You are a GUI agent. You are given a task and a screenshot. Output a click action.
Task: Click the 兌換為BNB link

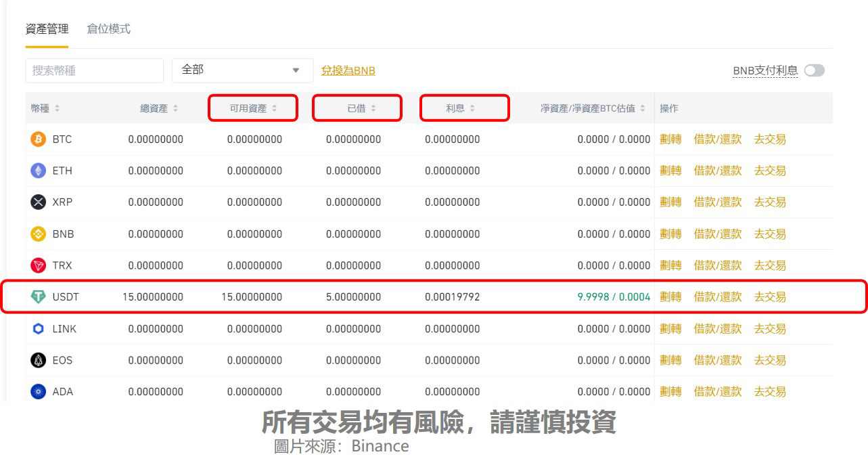(x=347, y=70)
